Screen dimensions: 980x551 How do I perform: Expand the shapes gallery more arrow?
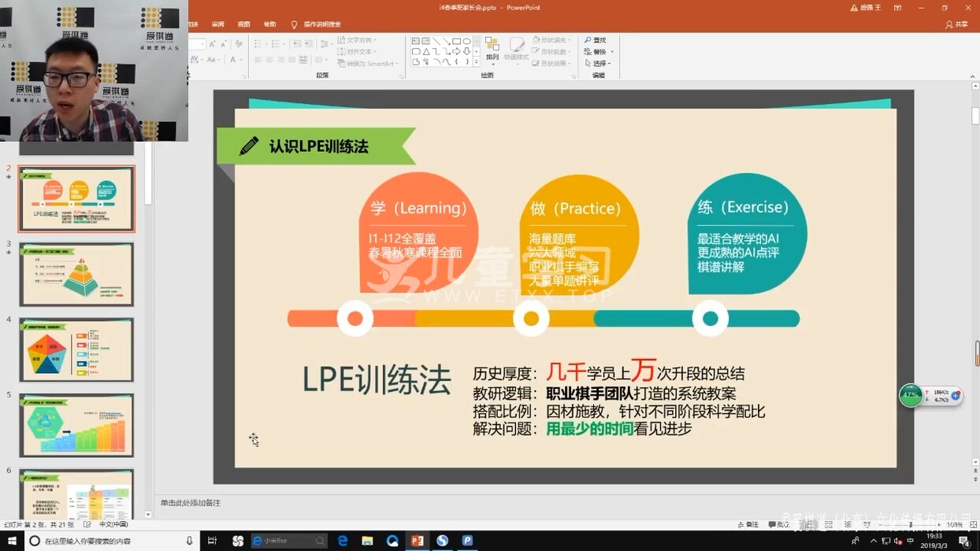tap(476, 61)
